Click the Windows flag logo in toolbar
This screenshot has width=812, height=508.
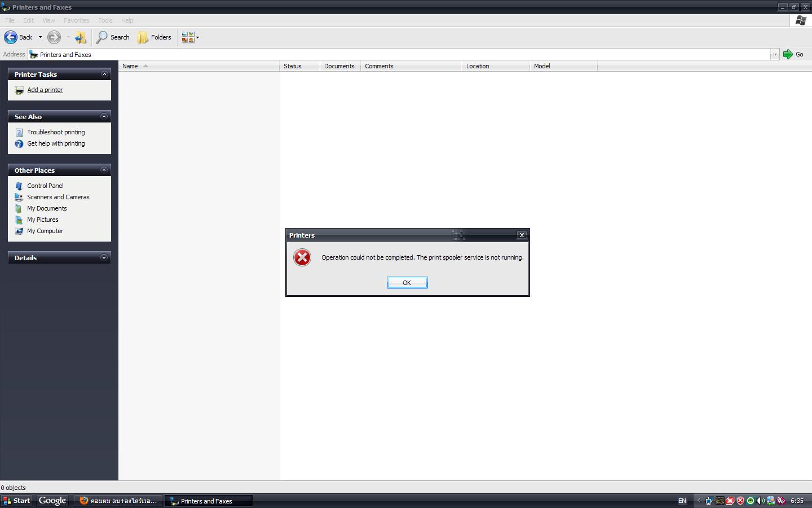(801, 20)
